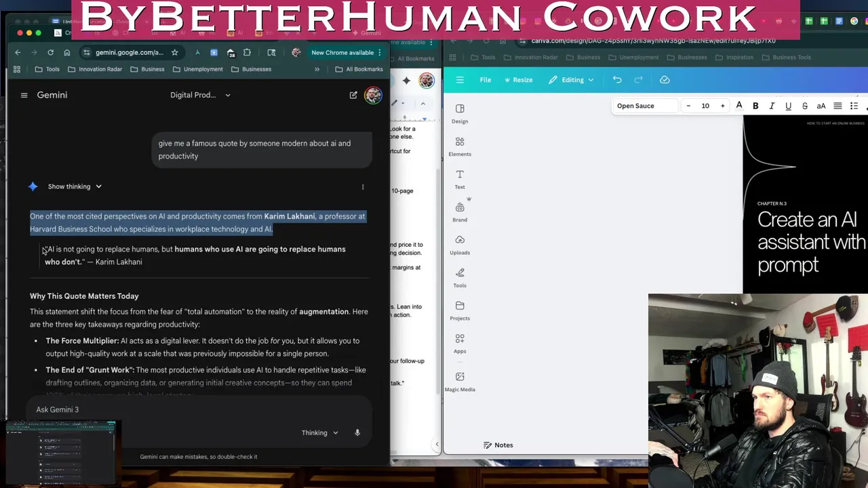Image resolution: width=868 pixels, height=488 pixels.
Task: Activate the Gemini microphone input
Action: tap(357, 432)
